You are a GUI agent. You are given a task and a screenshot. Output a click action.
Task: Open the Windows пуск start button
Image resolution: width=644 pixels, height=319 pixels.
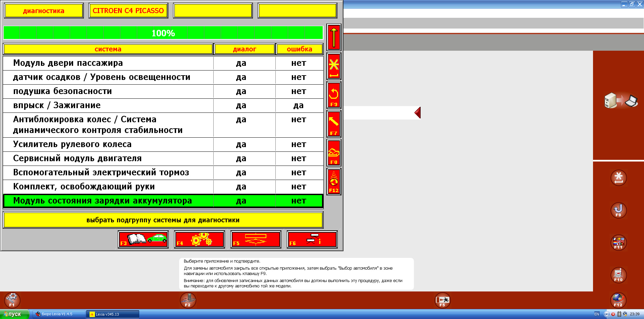(15, 314)
